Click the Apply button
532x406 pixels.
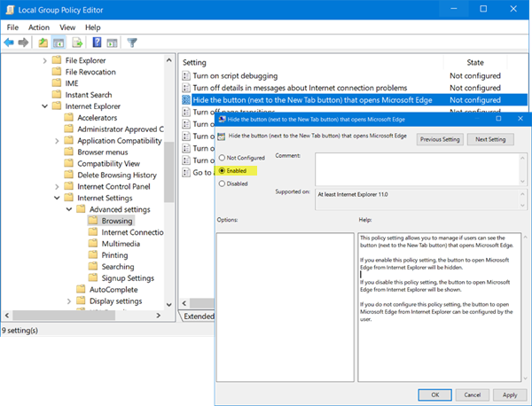(x=510, y=394)
